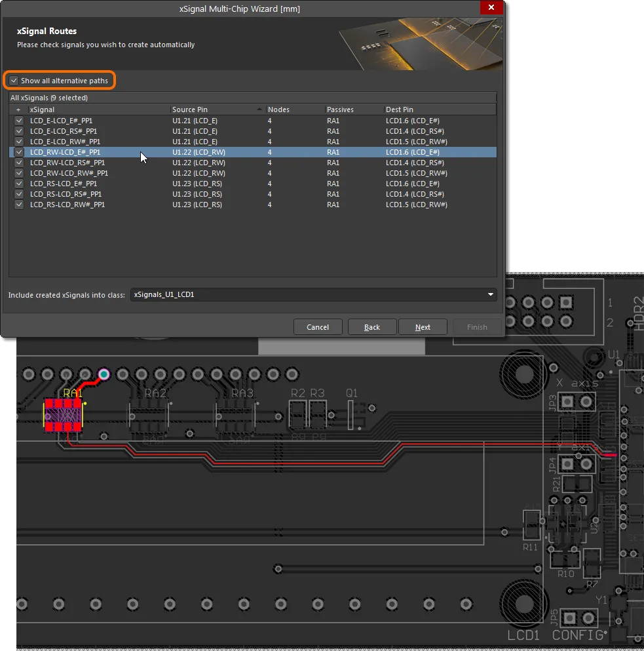Close the xSignal Multi-Chip Wizard
644x651 pixels.
point(491,7)
